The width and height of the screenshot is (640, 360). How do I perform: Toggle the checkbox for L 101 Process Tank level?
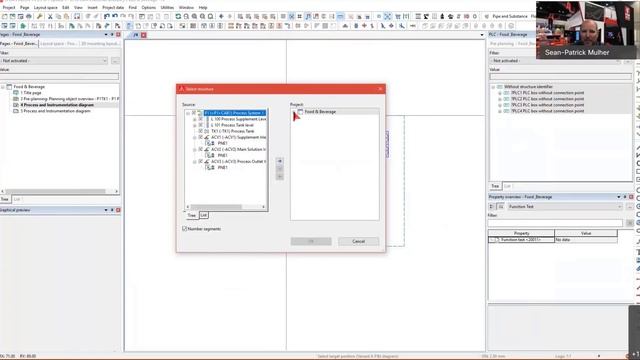(x=200, y=125)
